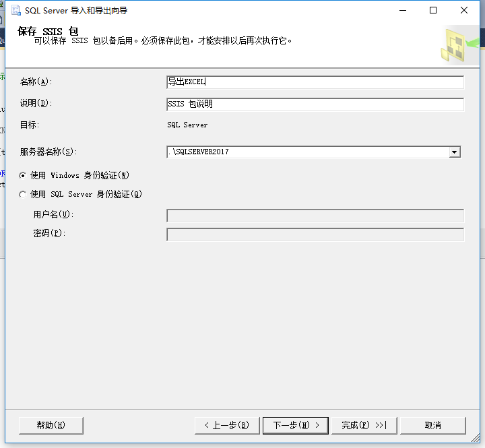Click the 名称 input field

coord(315,82)
